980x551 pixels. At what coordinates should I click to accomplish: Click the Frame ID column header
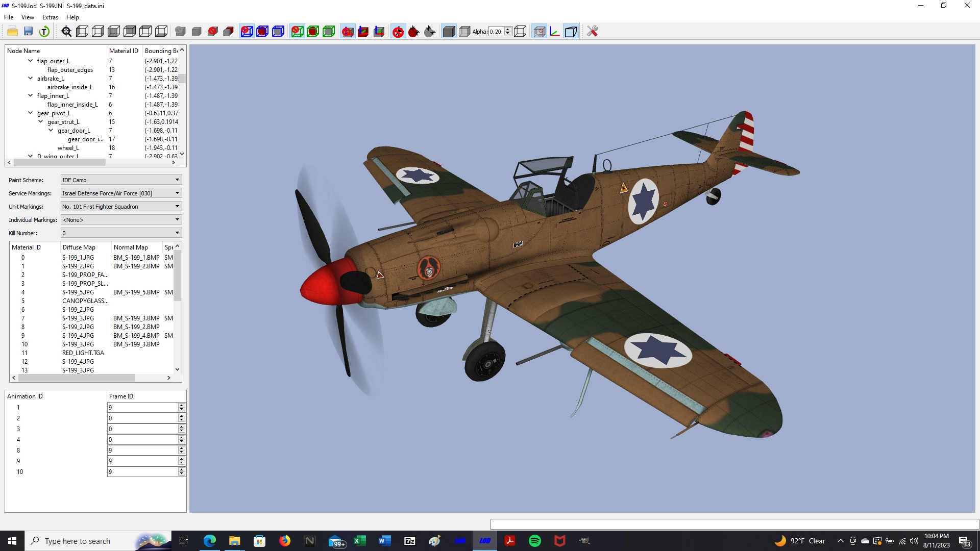pos(146,396)
